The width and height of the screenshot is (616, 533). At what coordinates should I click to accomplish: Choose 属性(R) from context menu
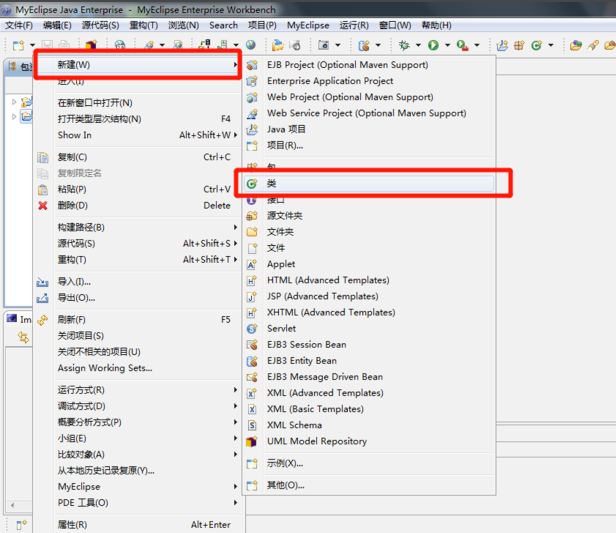138,525
